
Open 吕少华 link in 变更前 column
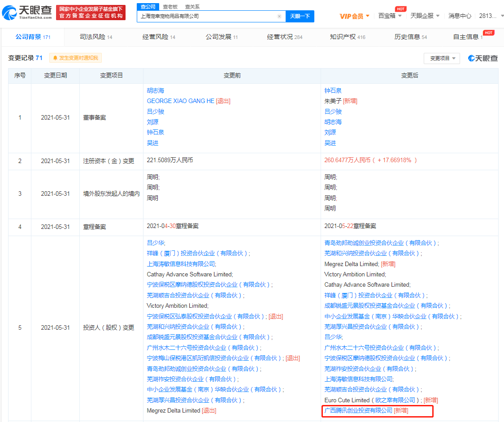coord(156,243)
